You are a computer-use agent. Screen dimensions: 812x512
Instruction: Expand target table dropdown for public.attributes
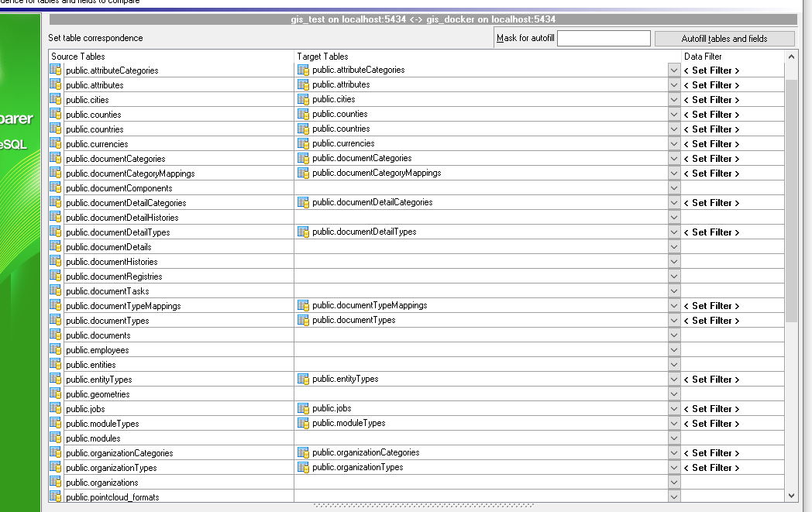tap(673, 84)
